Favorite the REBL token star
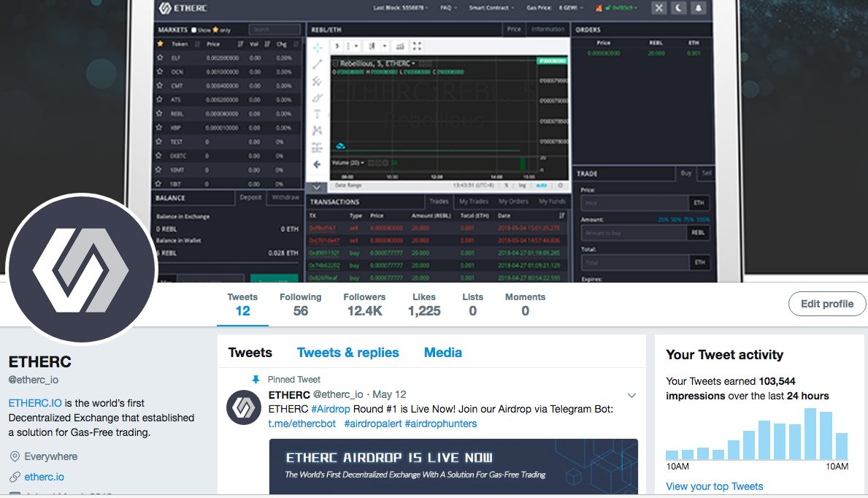Viewport: 868px width, 498px height. [x=160, y=114]
